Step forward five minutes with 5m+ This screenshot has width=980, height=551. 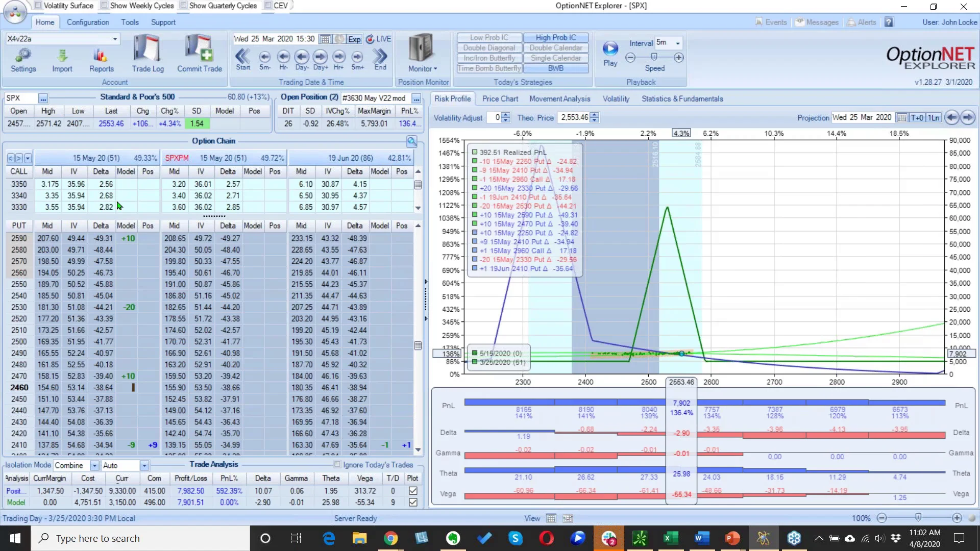[357, 59]
